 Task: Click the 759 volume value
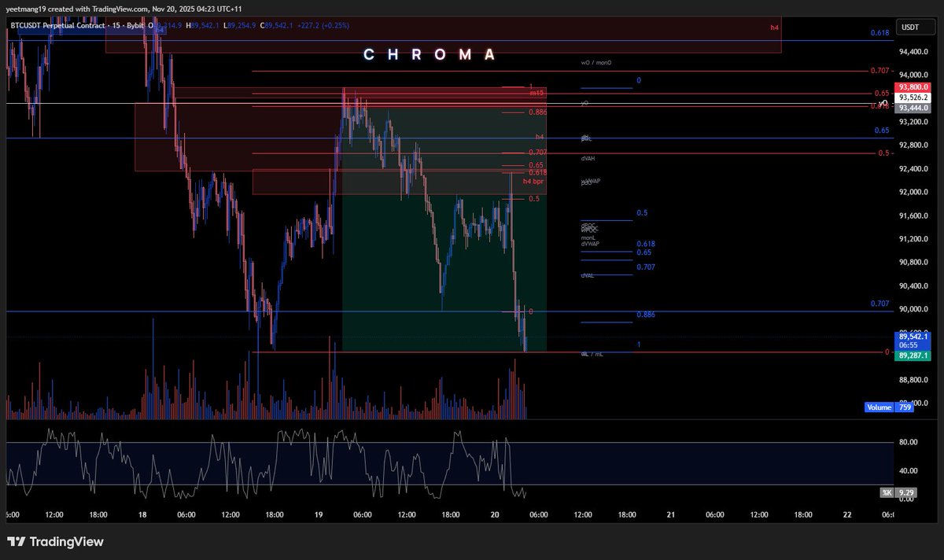pyautogui.click(x=905, y=407)
